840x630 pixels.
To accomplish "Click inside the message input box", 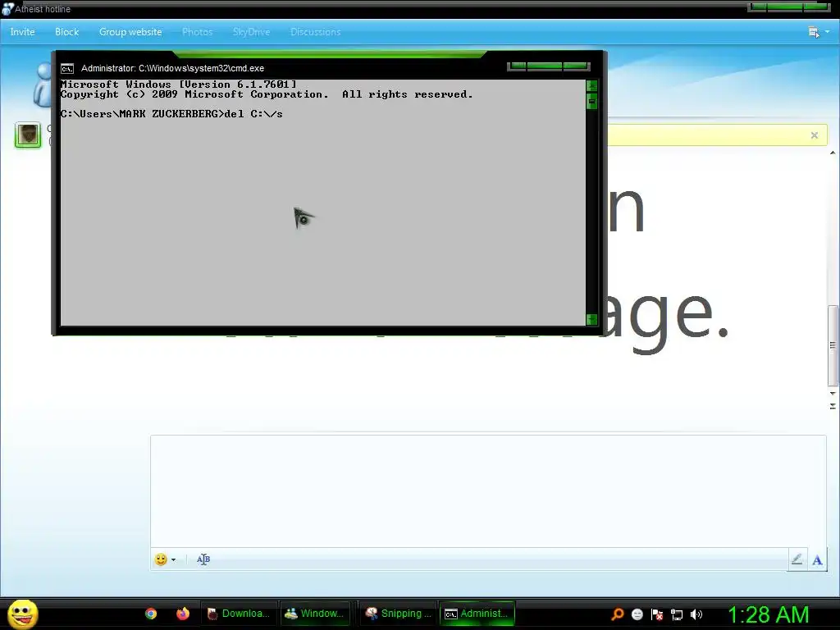I will click(x=488, y=491).
